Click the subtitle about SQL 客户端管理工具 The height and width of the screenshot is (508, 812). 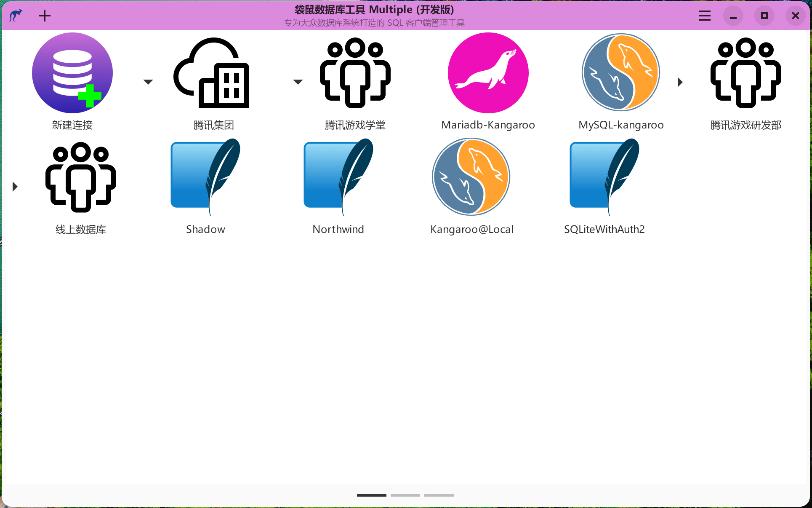pyautogui.click(x=374, y=23)
